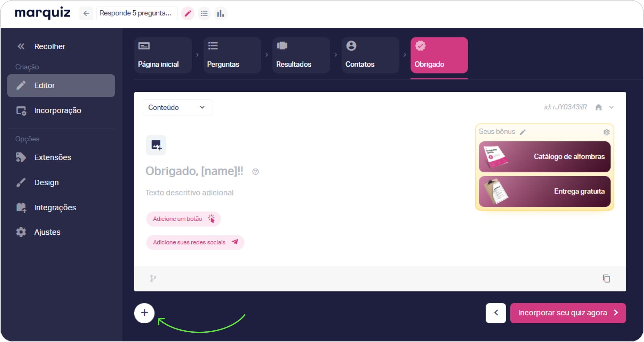This screenshot has width=644, height=342.
Task: Click the help icon beside the heading
Action: click(x=255, y=172)
